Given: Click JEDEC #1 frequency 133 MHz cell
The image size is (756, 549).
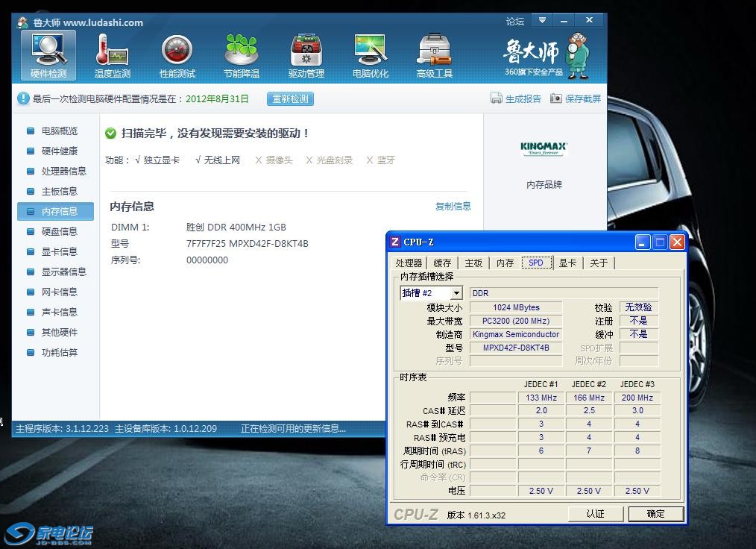Looking at the screenshot, I should point(541,398).
